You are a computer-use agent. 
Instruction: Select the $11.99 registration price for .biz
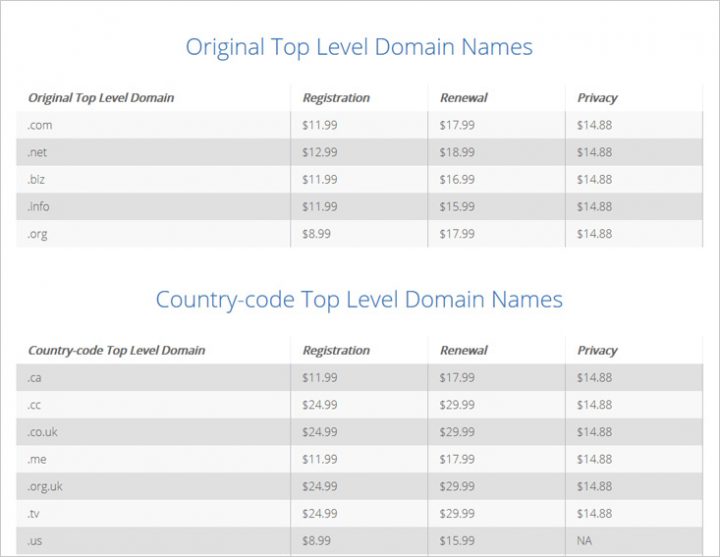[x=320, y=179]
